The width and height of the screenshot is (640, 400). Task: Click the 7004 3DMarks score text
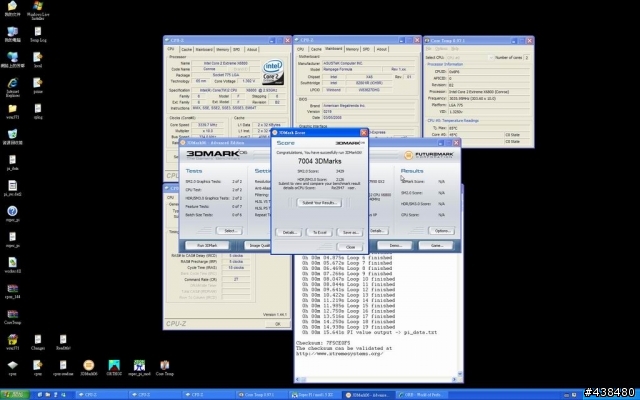click(x=320, y=161)
